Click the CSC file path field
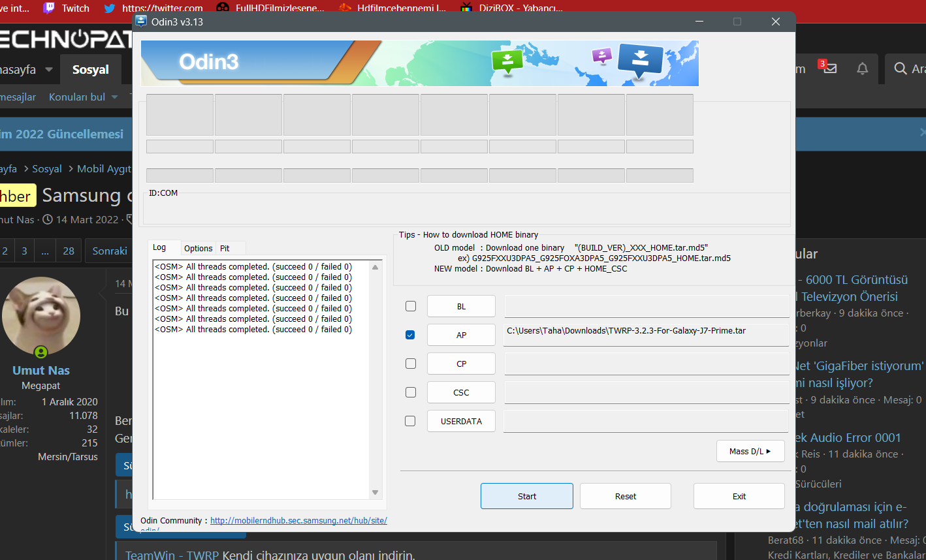The width and height of the screenshot is (926, 560). click(647, 392)
